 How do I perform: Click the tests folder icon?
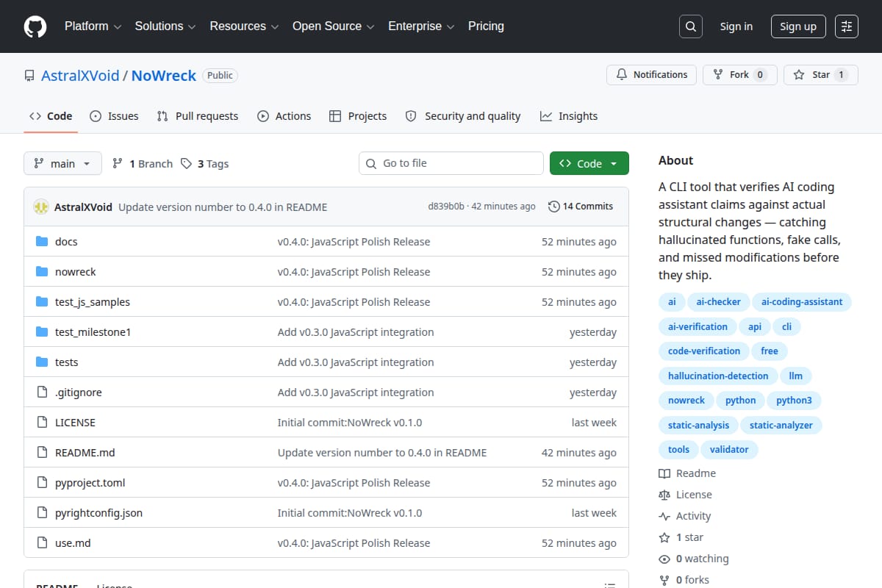click(42, 362)
